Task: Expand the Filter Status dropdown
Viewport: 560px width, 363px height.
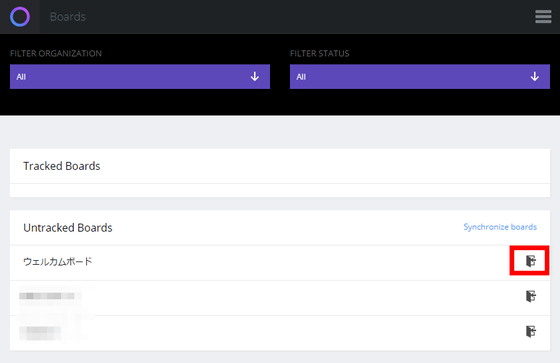Action: click(420, 76)
